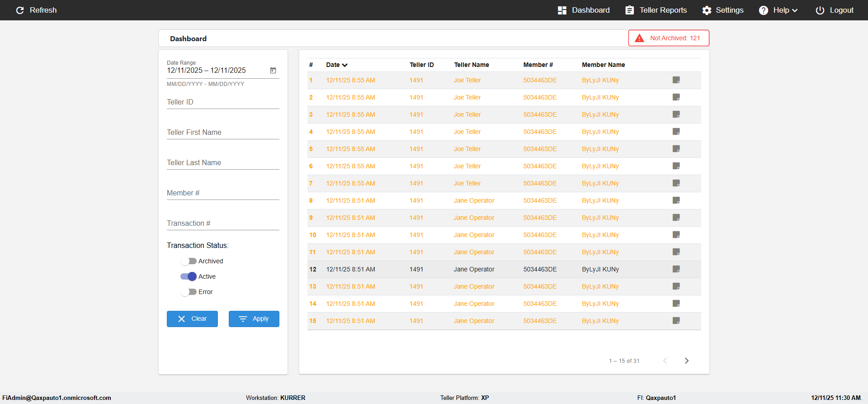Open the note icon for row 6

[x=676, y=166]
